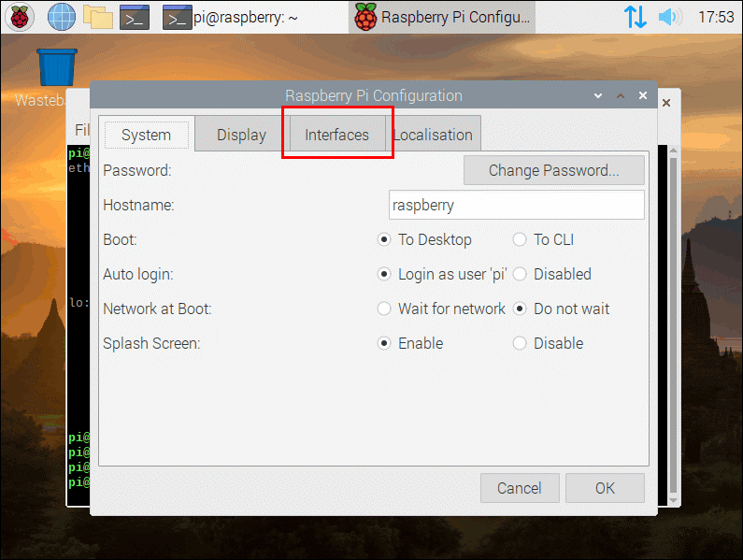Cancel the configuration dialog
Screen dimensions: 743x560
click(x=520, y=488)
